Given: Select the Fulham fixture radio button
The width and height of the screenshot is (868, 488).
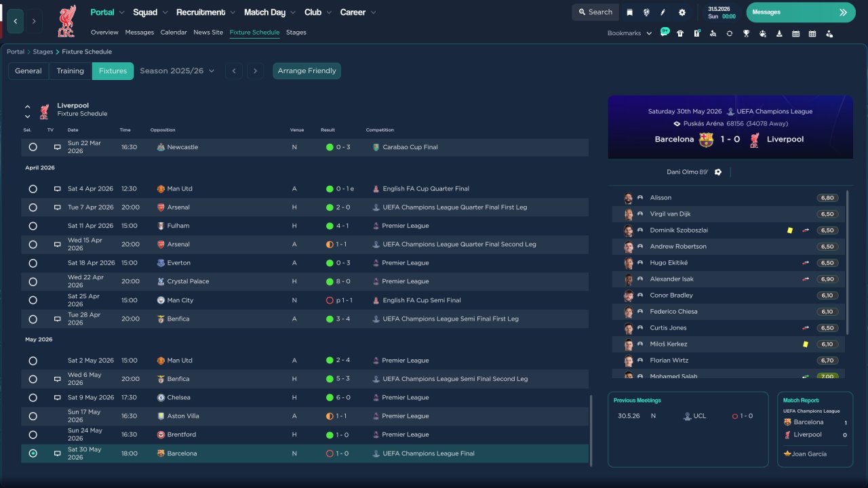Looking at the screenshot, I should [33, 226].
